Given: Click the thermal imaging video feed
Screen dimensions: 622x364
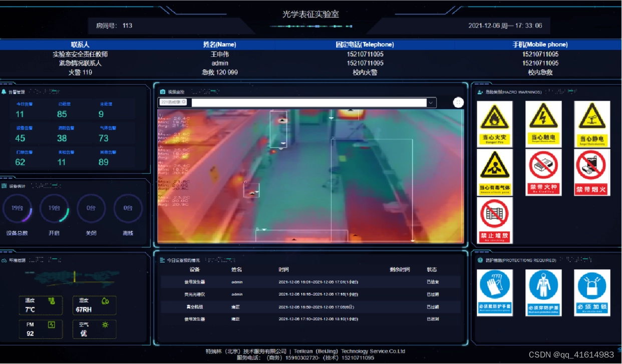Looking at the screenshot, I should tap(310, 176).
